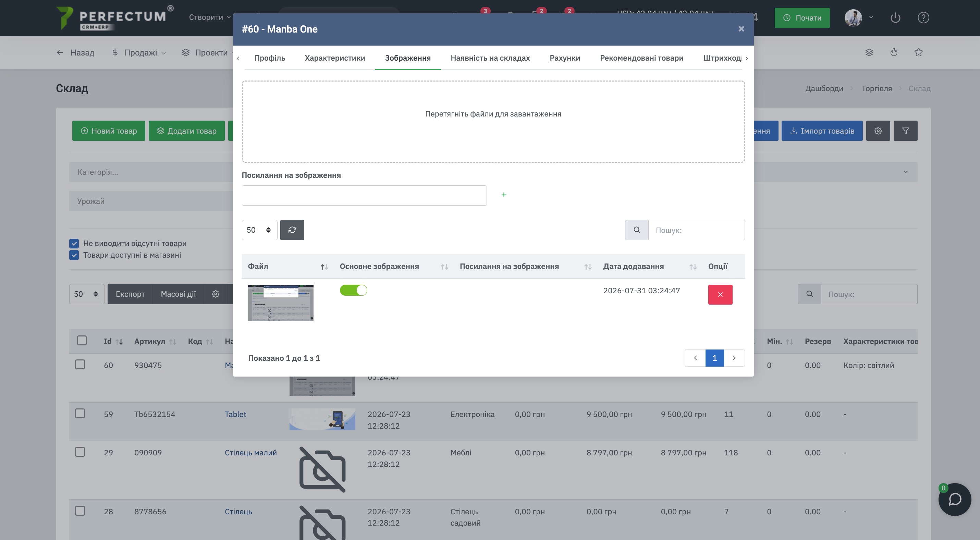Image resolution: width=980 pixels, height=540 pixels.
Task: Select the row checkbox for Id 60
Action: click(80, 365)
